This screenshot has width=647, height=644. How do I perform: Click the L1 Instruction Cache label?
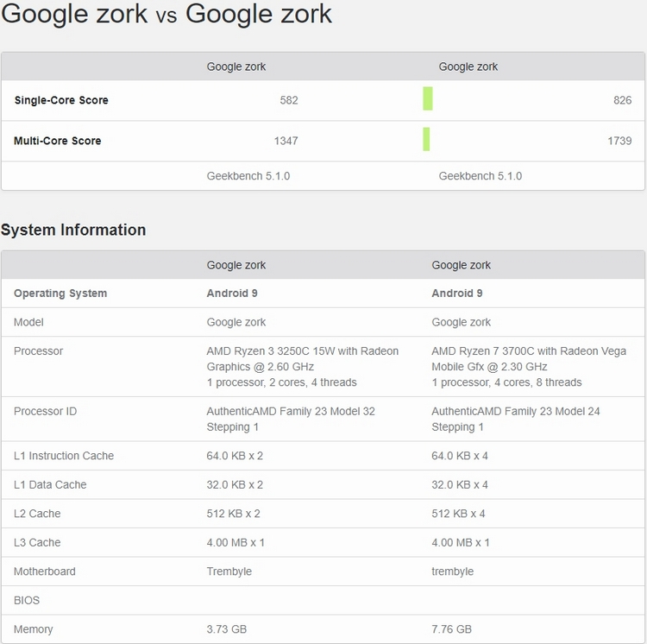64,456
